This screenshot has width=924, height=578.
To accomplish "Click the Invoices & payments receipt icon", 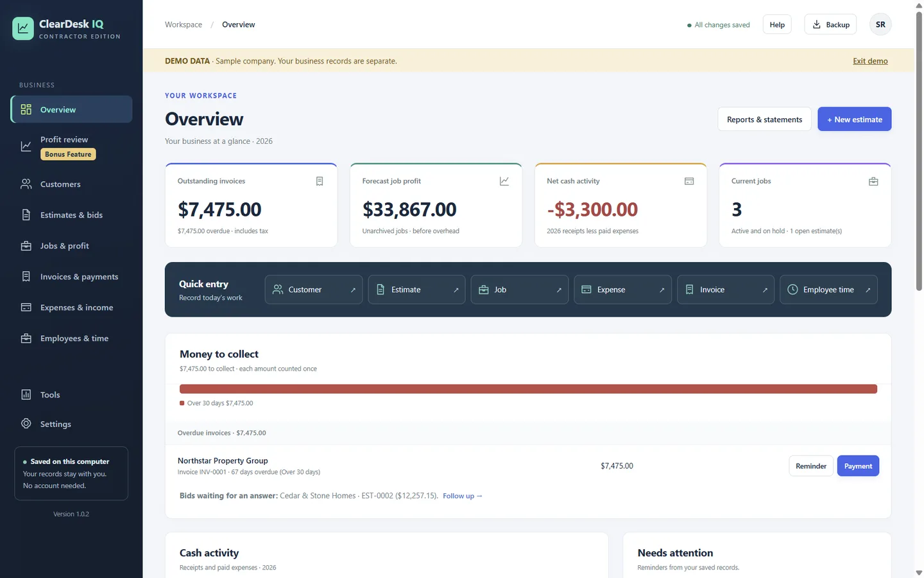I will pos(26,277).
